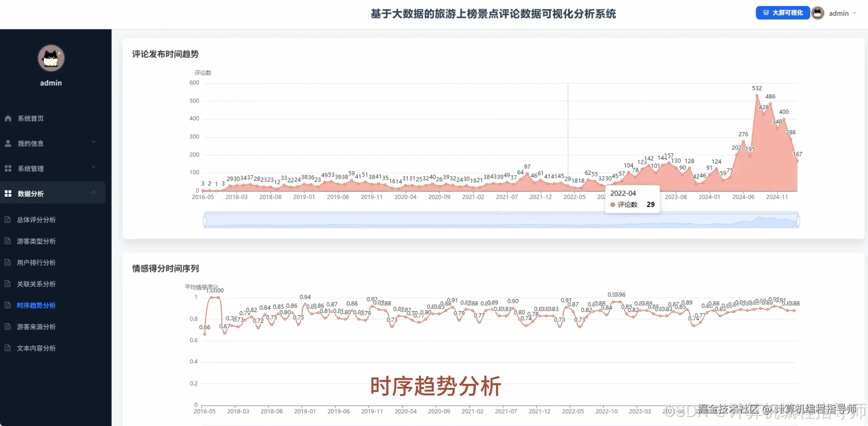Viewport: 868px width, 426px height.
Task: Click the page title 基于大数据的旅游上榜景点评论数据可视化分析系统
Action: coord(493,14)
